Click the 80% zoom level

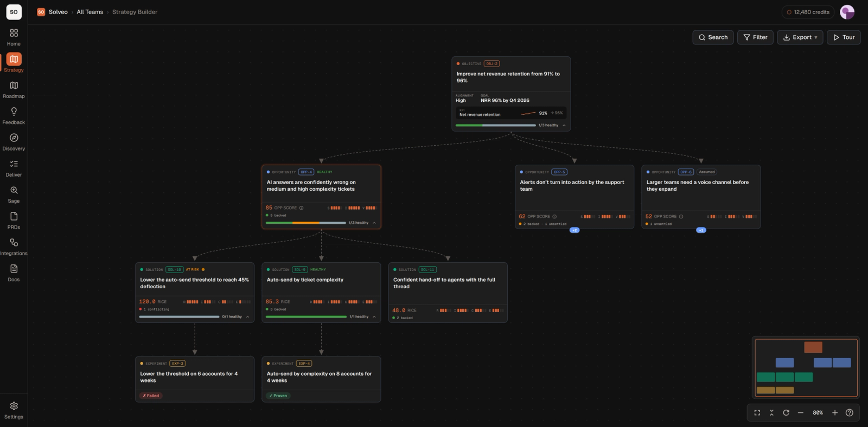click(x=818, y=413)
